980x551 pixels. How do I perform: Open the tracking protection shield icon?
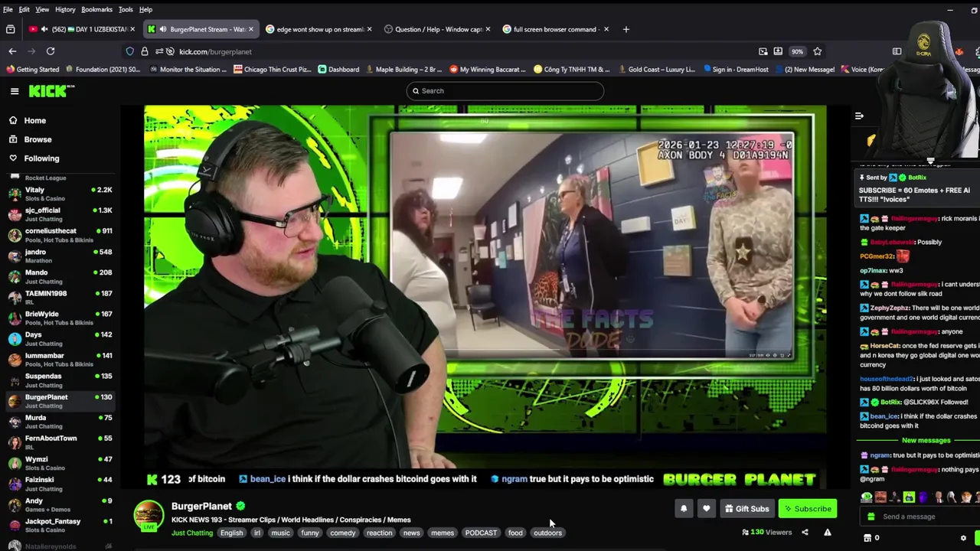pos(130,51)
